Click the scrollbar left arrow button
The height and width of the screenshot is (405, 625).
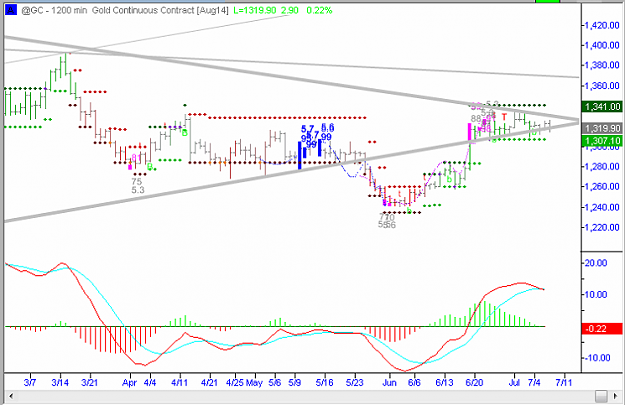11,396
